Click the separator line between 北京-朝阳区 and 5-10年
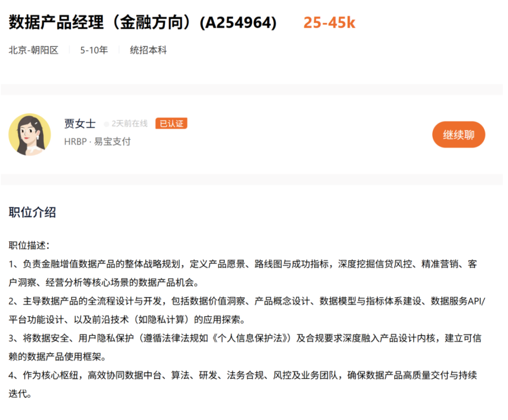Screen dimensions: 508x420 click(x=70, y=50)
